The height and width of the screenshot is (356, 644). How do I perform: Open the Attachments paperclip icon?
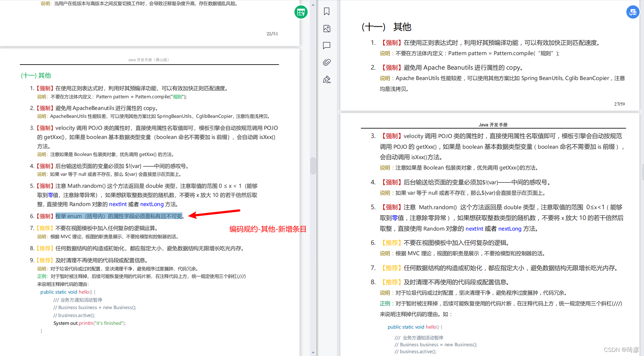(x=327, y=62)
